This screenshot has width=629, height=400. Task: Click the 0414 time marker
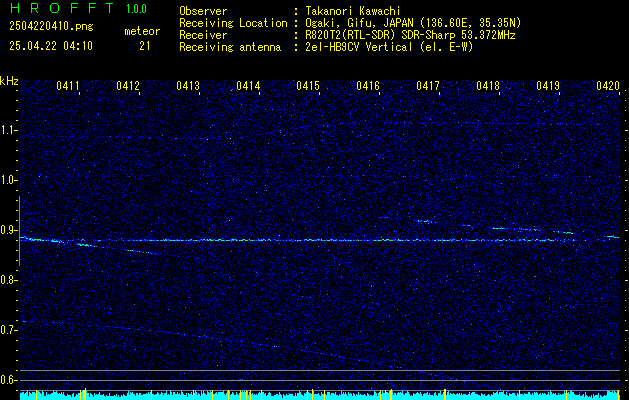(x=248, y=86)
